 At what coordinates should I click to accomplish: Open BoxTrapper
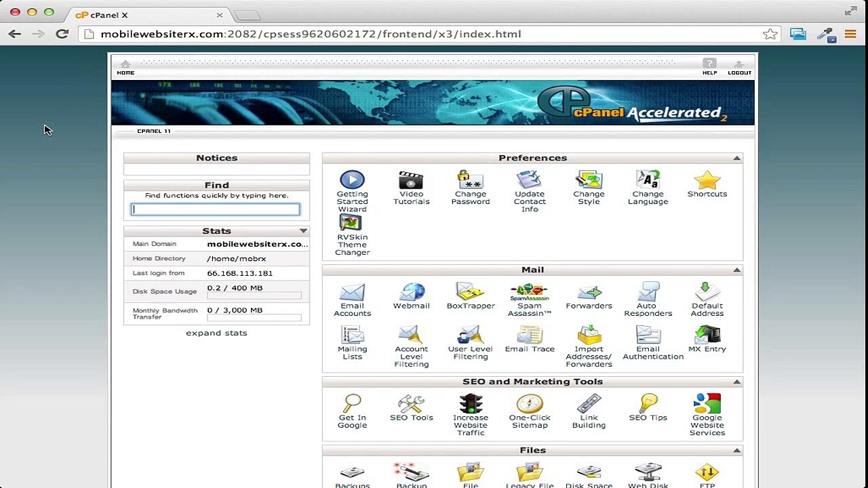tap(470, 296)
